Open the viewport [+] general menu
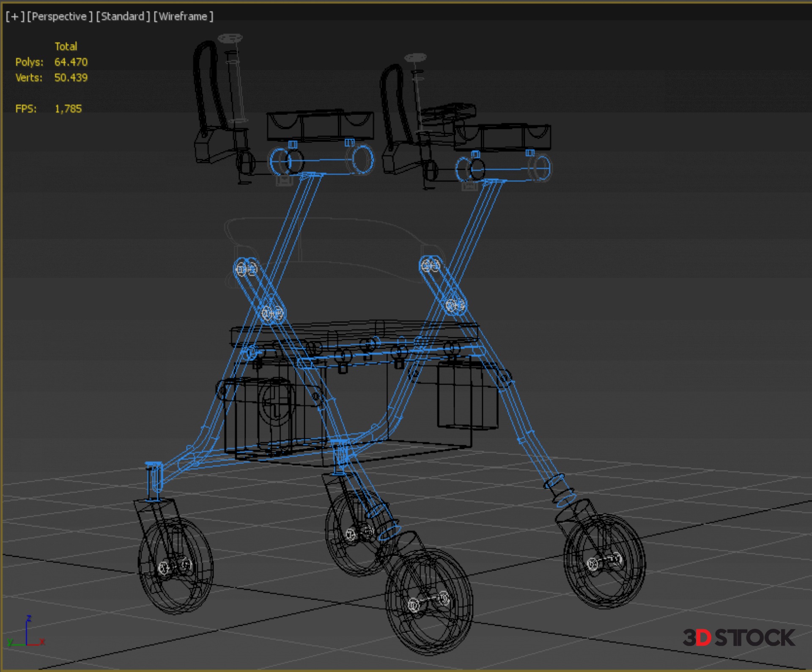The width and height of the screenshot is (812, 672). pos(15,17)
